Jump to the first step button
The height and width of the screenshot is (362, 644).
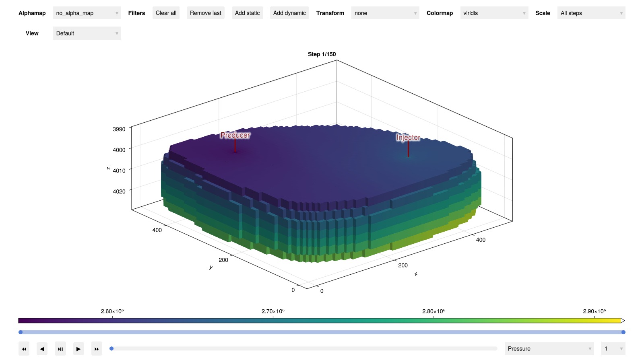(x=24, y=349)
